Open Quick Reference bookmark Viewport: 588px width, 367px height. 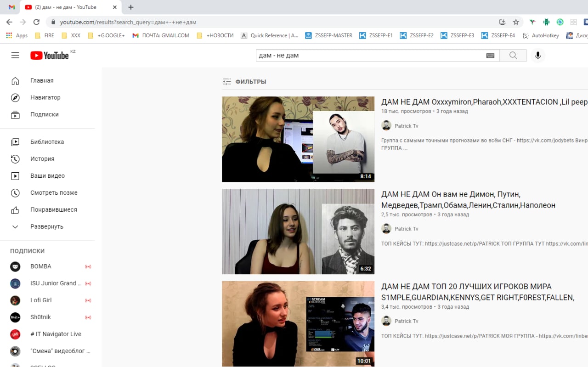(x=270, y=35)
